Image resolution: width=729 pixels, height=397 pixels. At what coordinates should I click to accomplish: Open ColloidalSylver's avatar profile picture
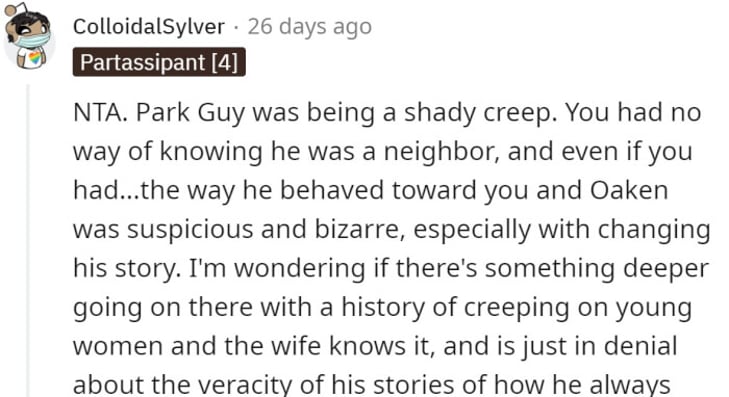[29, 36]
